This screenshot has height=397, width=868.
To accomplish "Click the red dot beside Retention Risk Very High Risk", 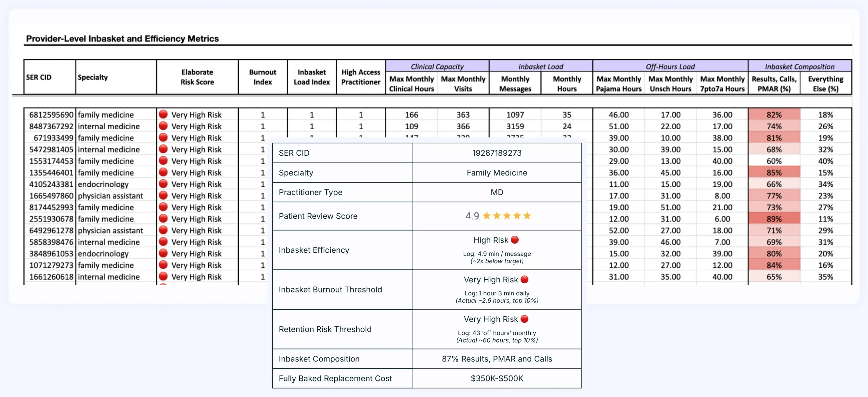I will 524,319.
